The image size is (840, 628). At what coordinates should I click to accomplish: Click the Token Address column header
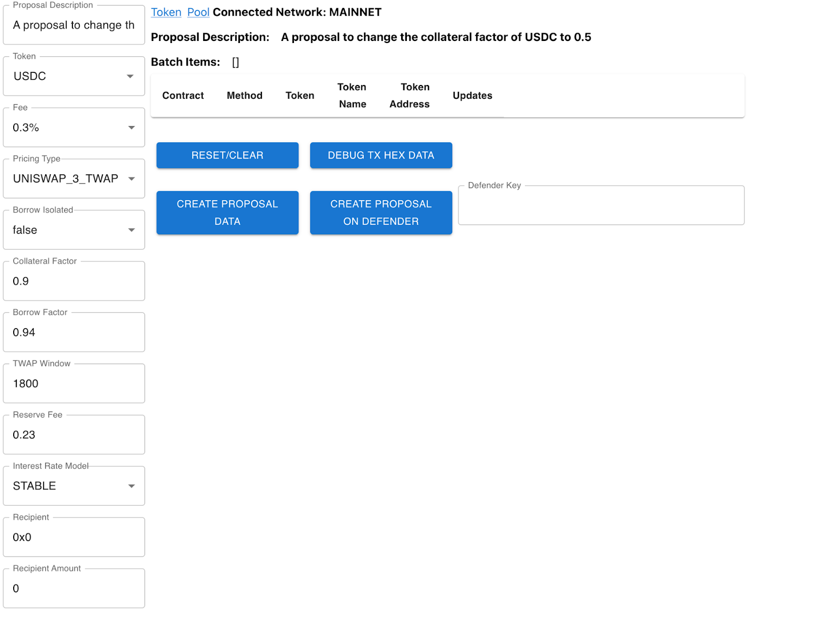point(409,96)
